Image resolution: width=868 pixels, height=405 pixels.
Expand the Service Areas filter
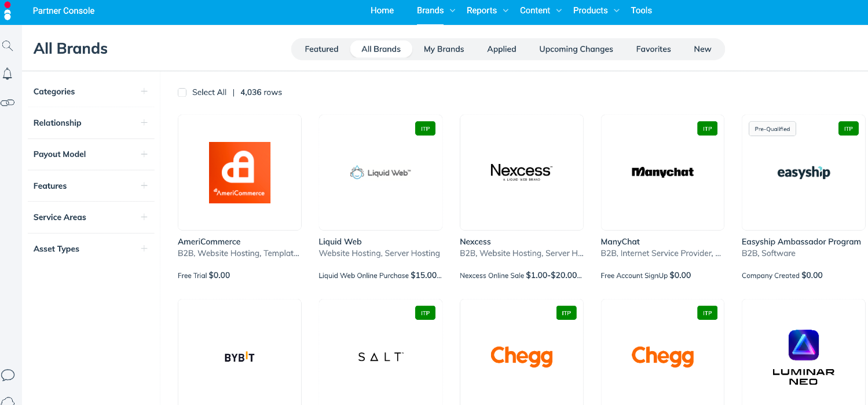coord(144,217)
